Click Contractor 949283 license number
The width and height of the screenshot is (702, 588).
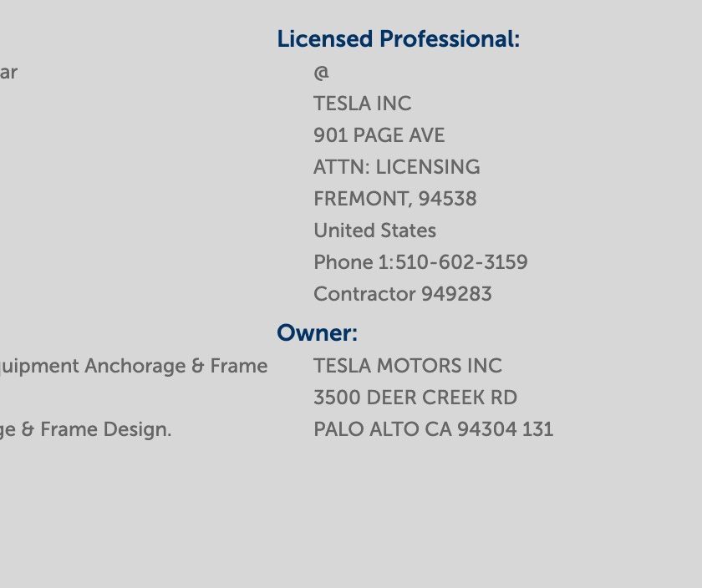[403, 294]
